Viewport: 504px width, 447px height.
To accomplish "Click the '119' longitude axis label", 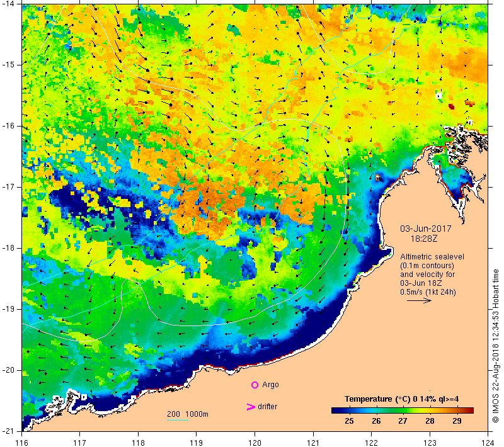I will [x=197, y=443].
